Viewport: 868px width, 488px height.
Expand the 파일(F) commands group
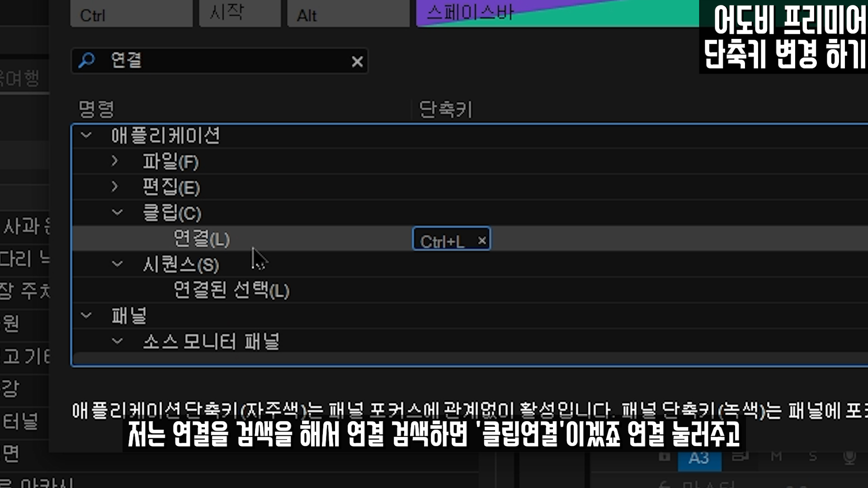[x=115, y=161]
